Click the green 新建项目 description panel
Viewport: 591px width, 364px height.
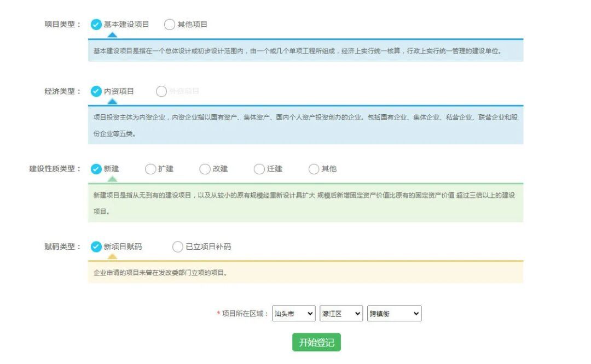point(305,203)
